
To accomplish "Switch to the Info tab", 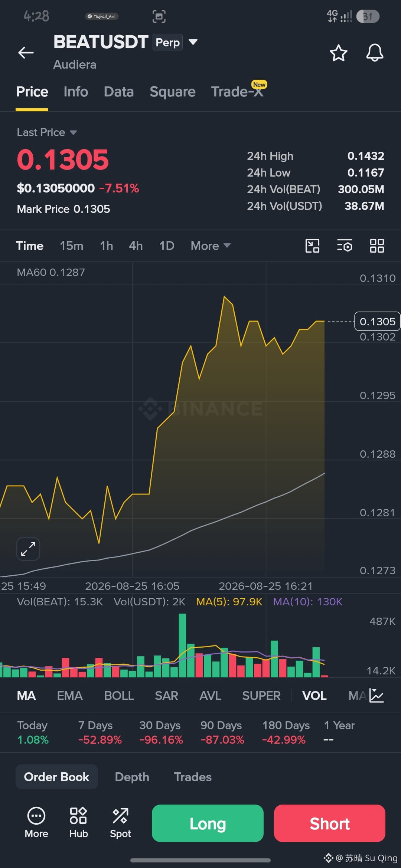I will [76, 92].
